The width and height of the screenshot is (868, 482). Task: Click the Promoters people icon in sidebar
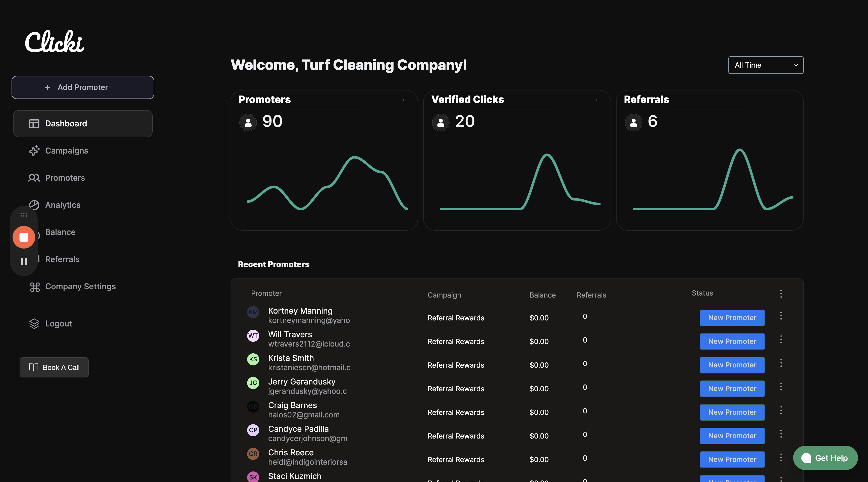pos(34,178)
